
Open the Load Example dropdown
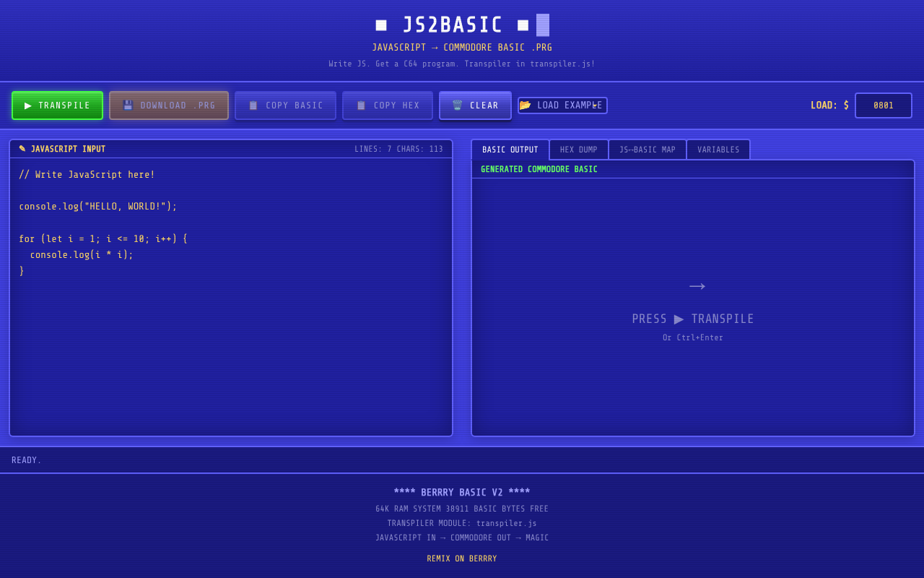[x=562, y=105]
